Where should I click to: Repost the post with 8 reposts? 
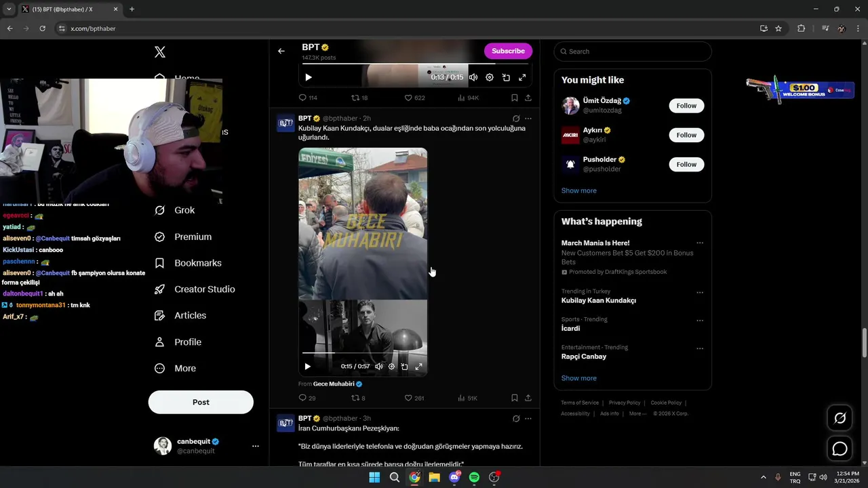[x=358, y=398]
